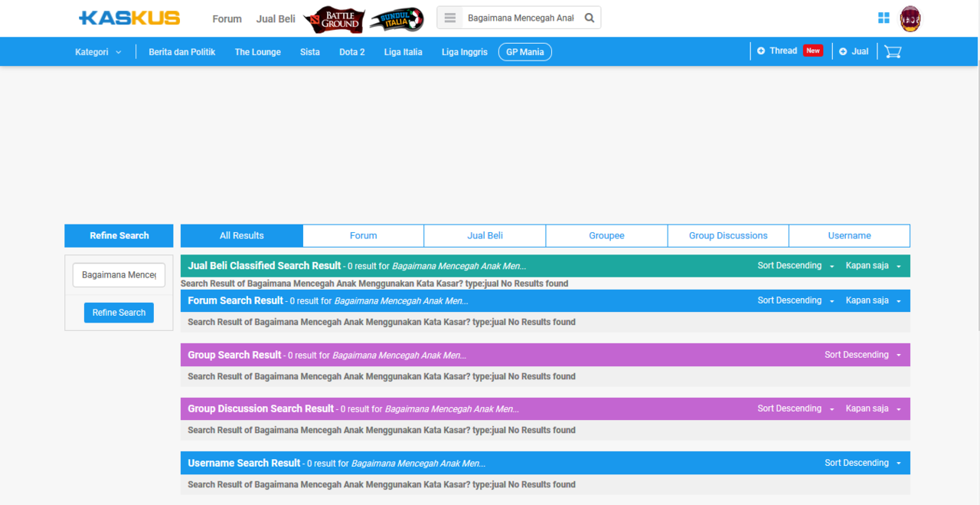The height and width of the screenshot is (505, 980).
Task: Click the GP Mania pill button
Action: (525, 52)
